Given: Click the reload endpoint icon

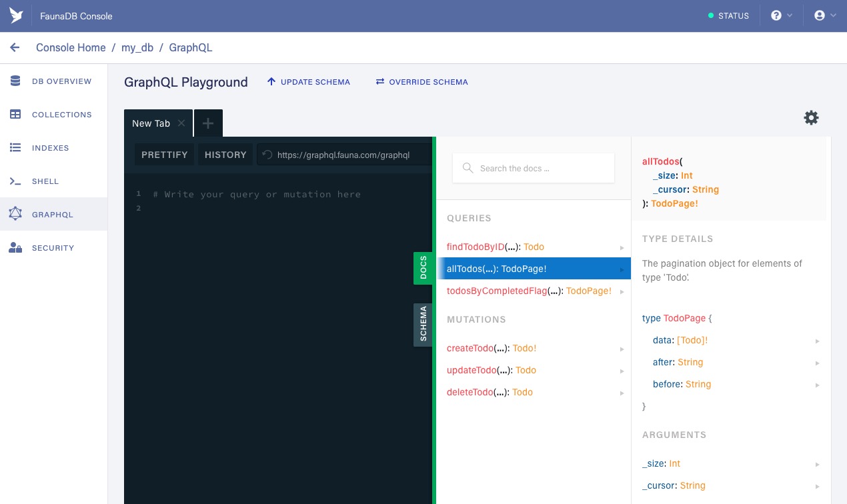Looking at the screenshot, I should tap(267, 155).
